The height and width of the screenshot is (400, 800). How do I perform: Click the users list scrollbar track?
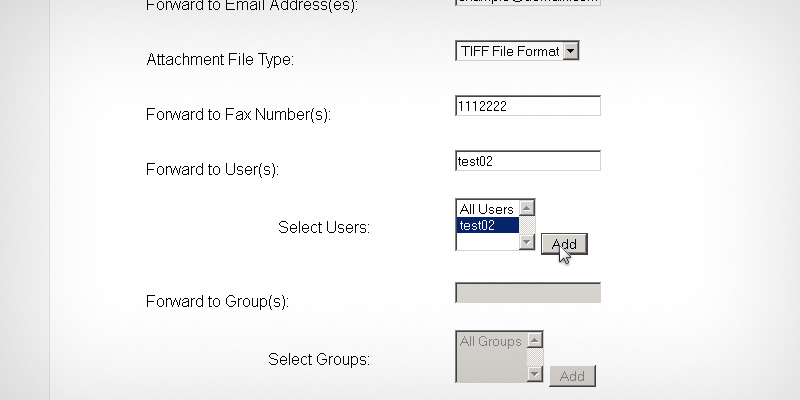[528, 225]
